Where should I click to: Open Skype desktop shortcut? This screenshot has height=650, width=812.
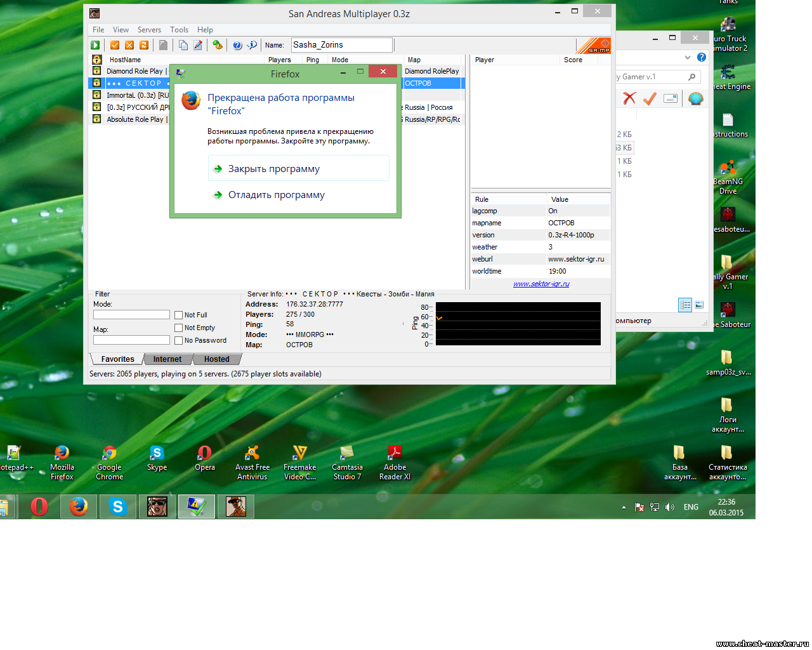coord(157,458)
